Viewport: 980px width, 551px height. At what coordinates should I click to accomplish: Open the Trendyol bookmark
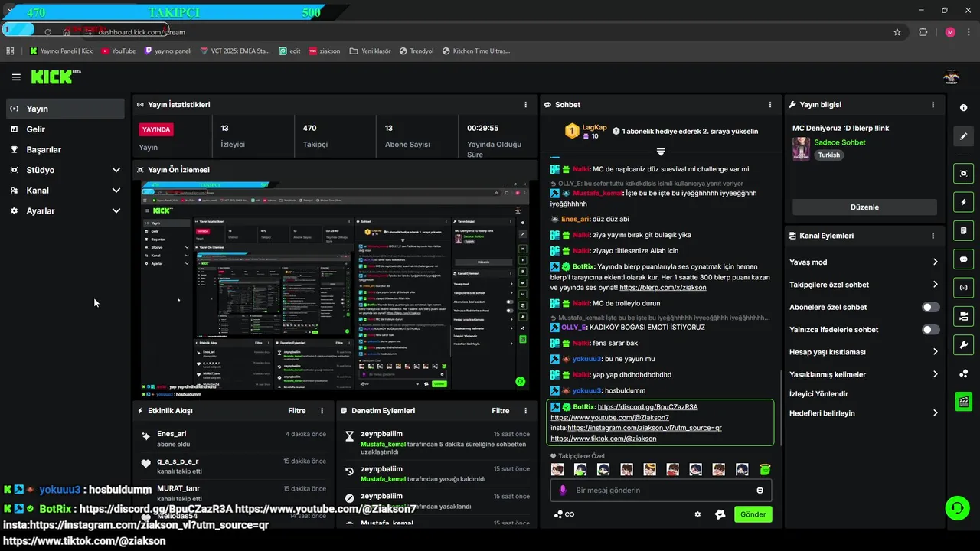click(x=415, y=51)
